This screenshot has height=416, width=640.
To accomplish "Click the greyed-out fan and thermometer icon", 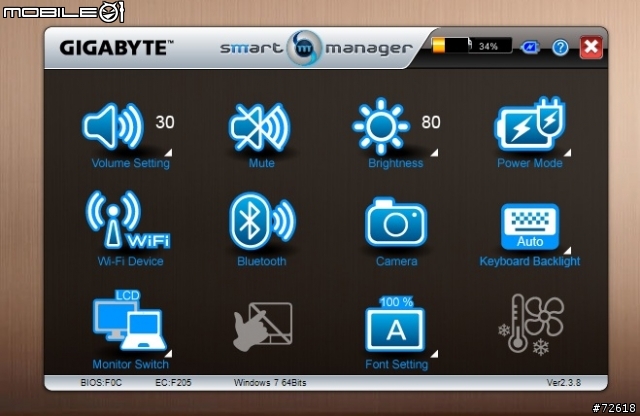I will 531,325.
